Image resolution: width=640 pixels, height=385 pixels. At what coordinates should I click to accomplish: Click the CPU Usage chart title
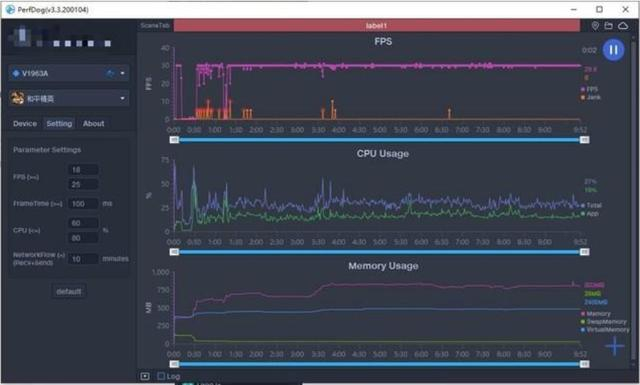pyautogui.click(x=383, y=154)
